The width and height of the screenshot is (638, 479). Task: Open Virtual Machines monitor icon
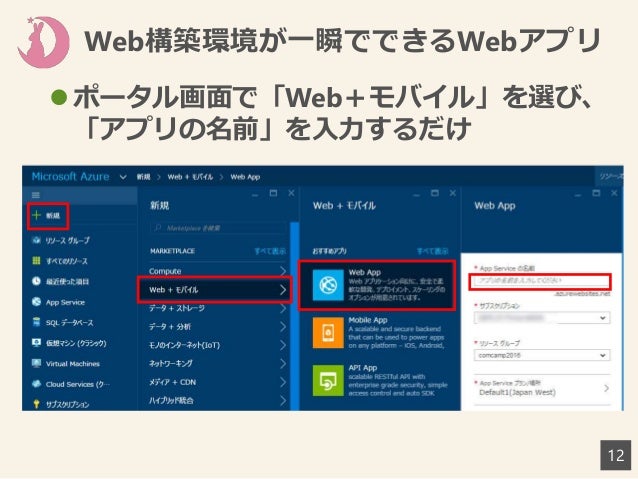36,363
